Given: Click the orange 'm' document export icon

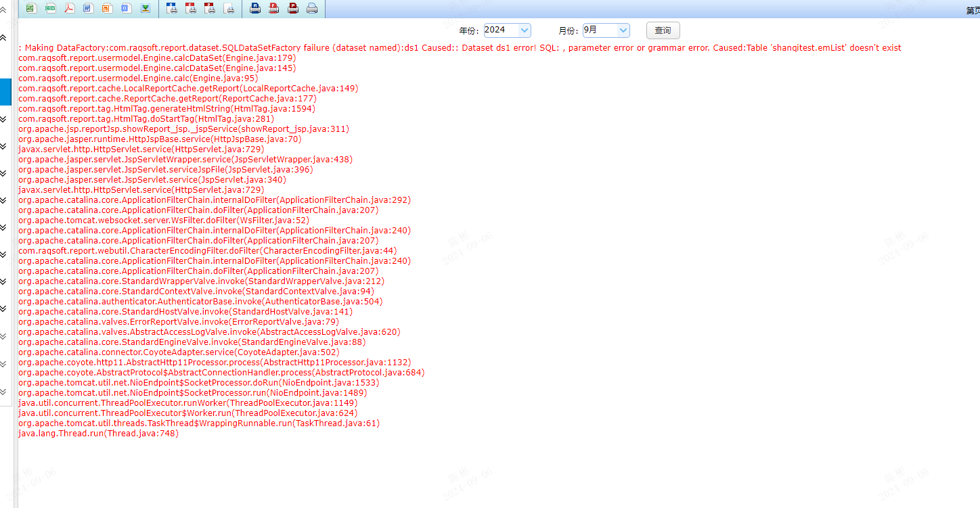Looking at the screenshot, I should tap(107, 8).
